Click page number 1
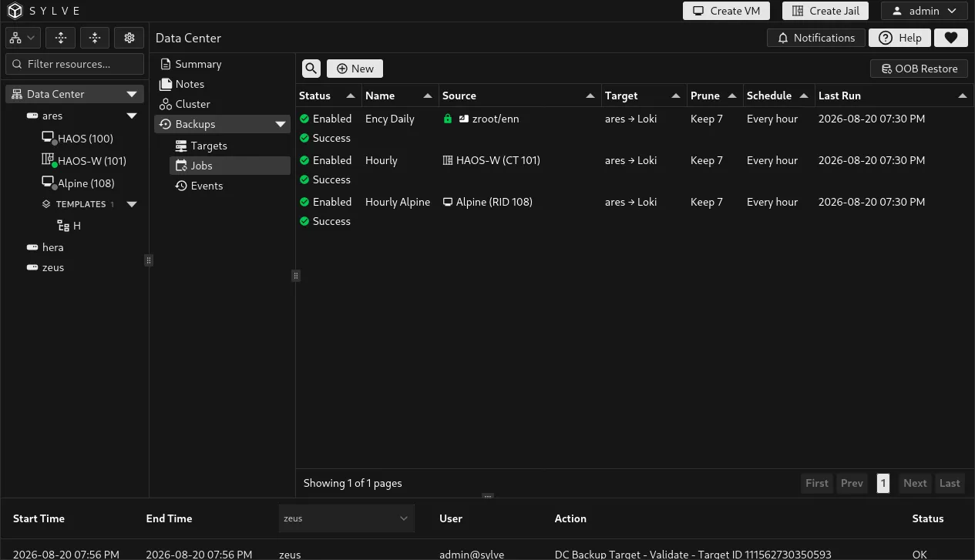The height and width of the screenshot is (560, 975). [883, 483]
